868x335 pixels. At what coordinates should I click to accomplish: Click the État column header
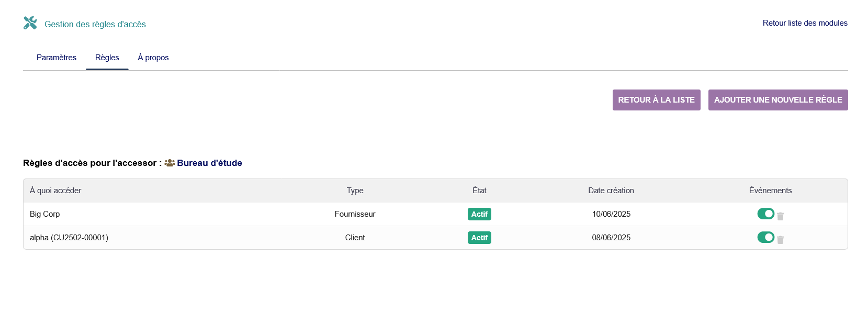coord(479,191)
